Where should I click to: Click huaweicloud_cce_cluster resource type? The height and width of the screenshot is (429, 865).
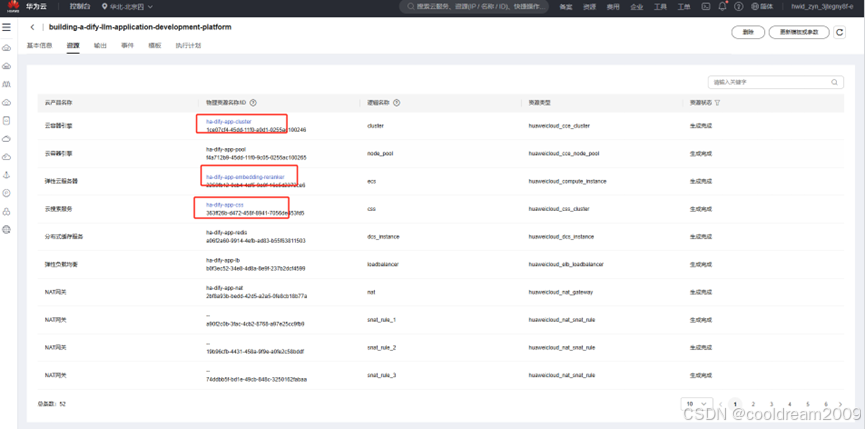pyautogui.click(x=559, y=126)
